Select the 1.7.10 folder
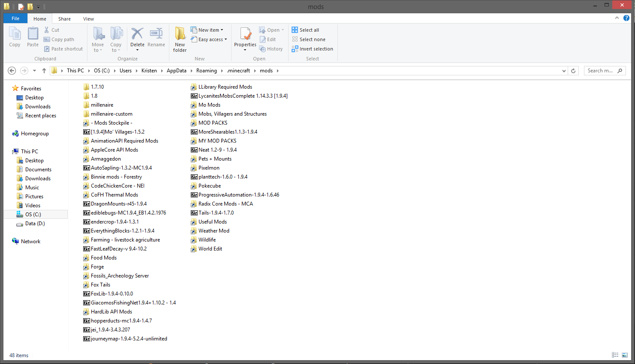Image resolution: width=635 pixels, height=364 pixels. coord(93,87)
